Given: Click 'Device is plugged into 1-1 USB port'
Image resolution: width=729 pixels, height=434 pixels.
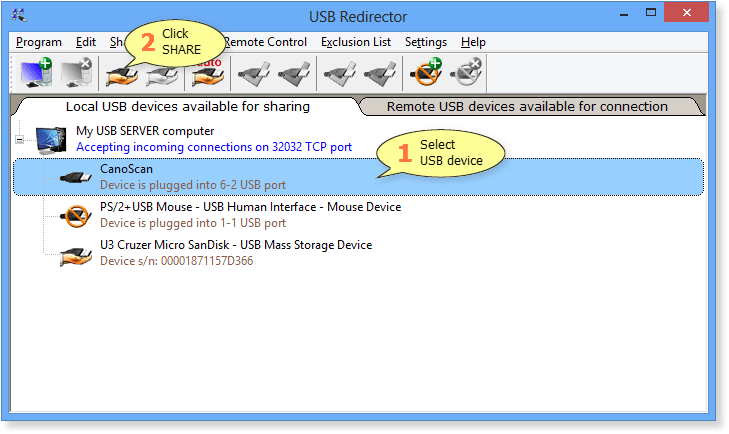Looking at the screenshot, I should click(192, 223).
